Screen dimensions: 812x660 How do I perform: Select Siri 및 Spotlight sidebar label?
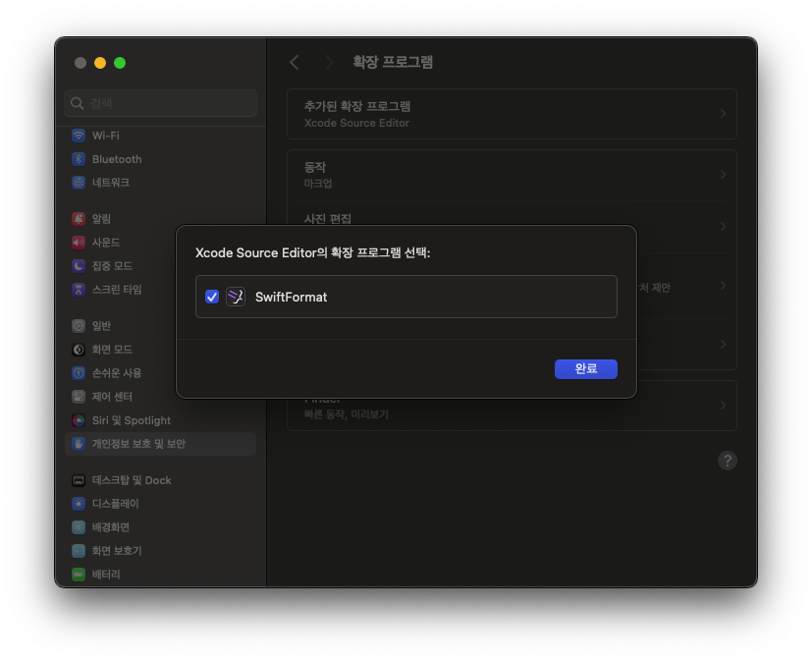132,420
